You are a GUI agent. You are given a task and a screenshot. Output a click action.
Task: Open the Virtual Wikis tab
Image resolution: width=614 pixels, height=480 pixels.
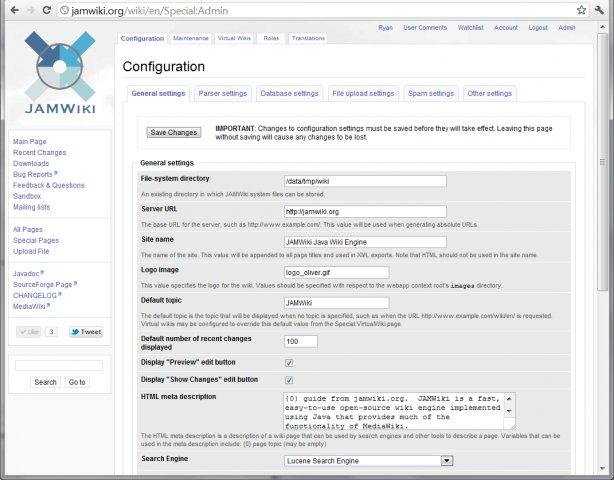[234, 38]
